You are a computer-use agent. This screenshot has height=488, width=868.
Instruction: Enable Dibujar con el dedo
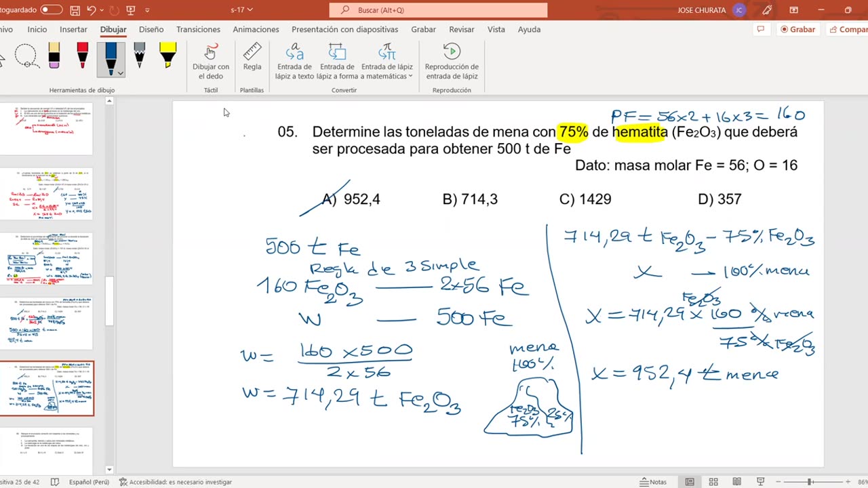(211, 62)
